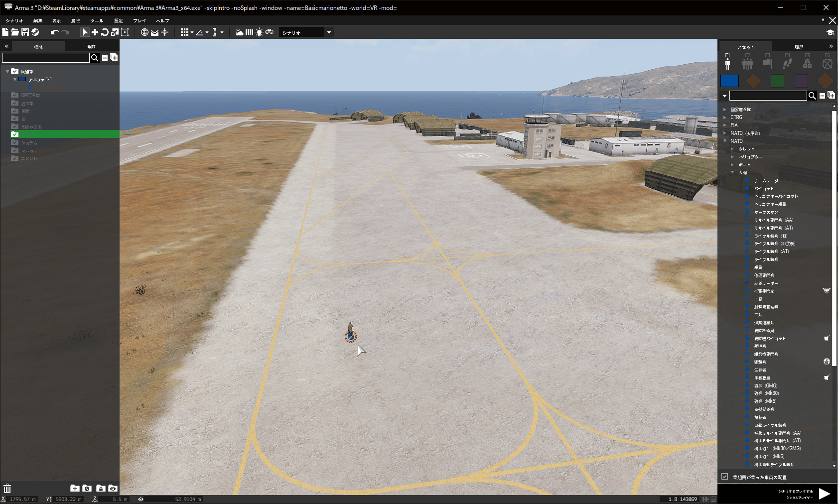838x504 pixels.
Task: Uncheck the トリガー layer visibility checkbox
Action: pyautogui.click(x=14, y=135)
